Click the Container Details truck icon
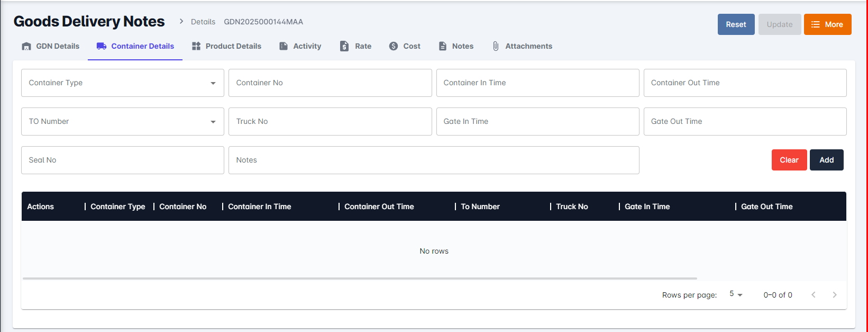The image size is (868, 332). click(x=102, y=47)
